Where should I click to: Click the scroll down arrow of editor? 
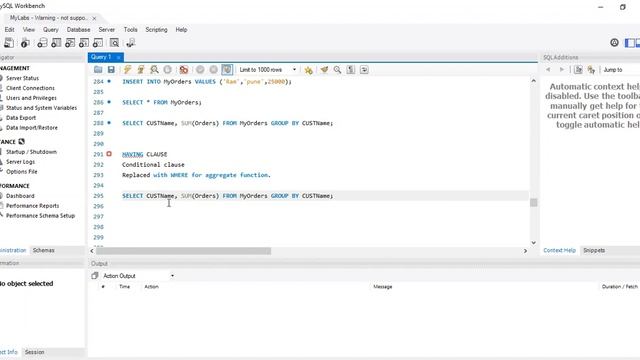point(533,243)
